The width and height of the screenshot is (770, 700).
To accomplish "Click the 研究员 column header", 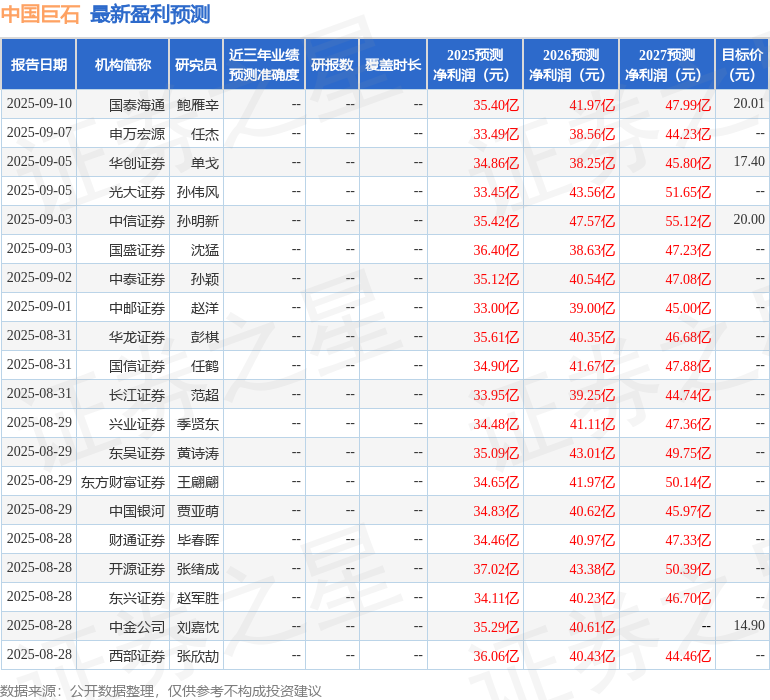I will [195, 65].
